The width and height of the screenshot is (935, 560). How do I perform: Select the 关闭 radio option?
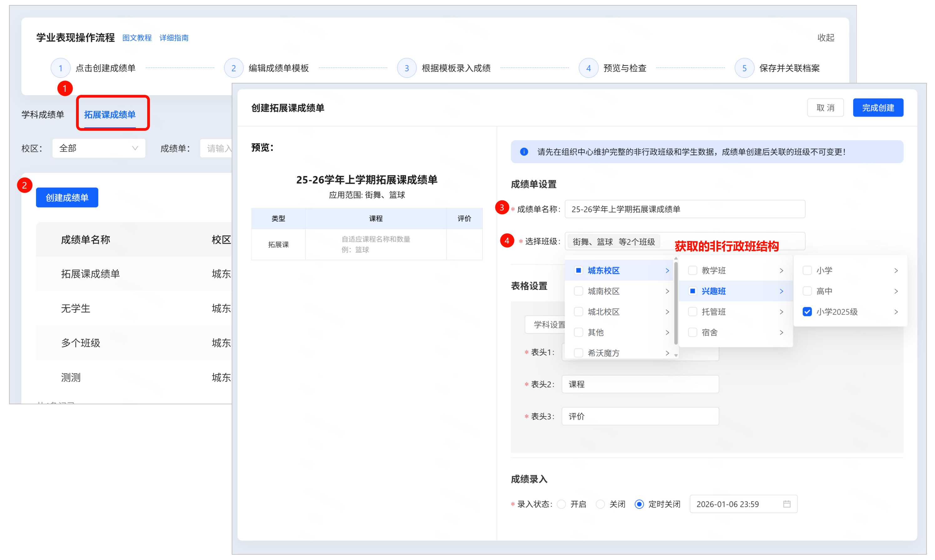600,504
